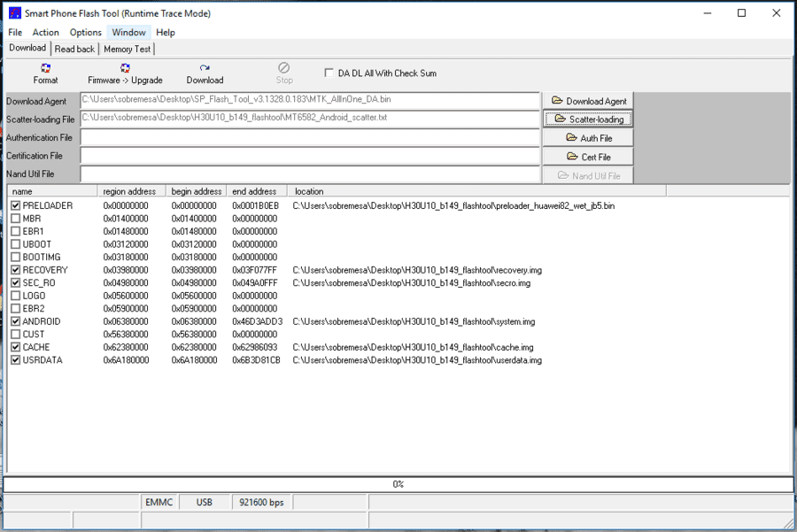Image resolution: width=797 pixels, height=532 pixels.
Task: Select the secro.img file location
Action: [411, 283]
